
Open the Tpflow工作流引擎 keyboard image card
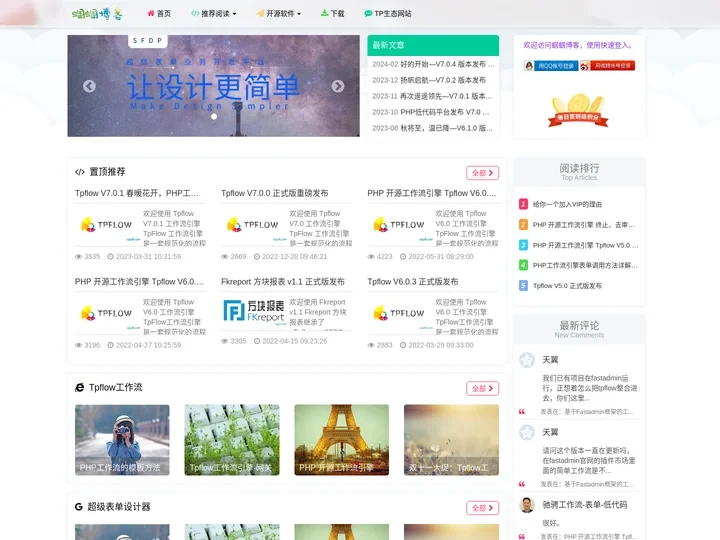(x=232, y=440)
